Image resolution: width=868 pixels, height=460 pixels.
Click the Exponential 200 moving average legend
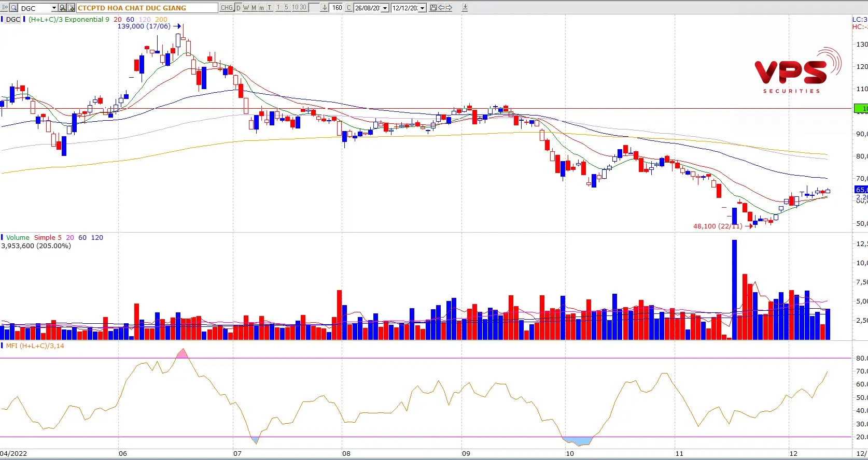(161, 20)
